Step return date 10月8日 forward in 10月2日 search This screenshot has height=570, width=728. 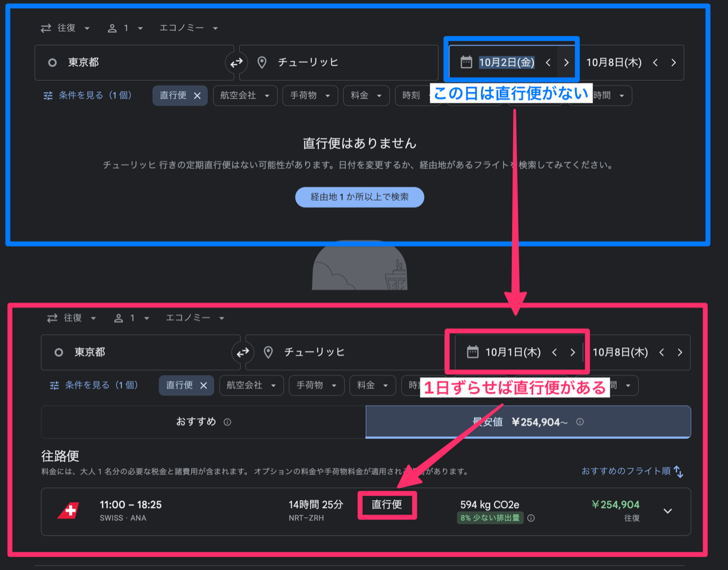(673, 63)
